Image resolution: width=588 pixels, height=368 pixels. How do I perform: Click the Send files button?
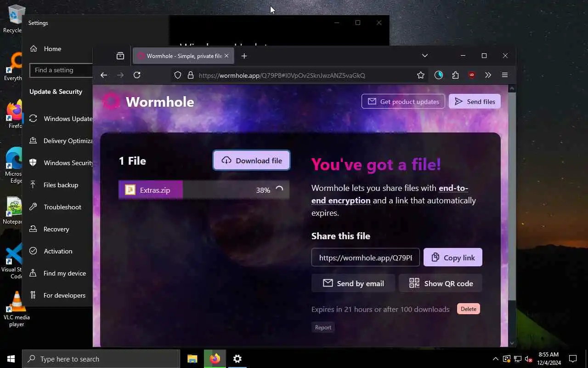point(475,102)
